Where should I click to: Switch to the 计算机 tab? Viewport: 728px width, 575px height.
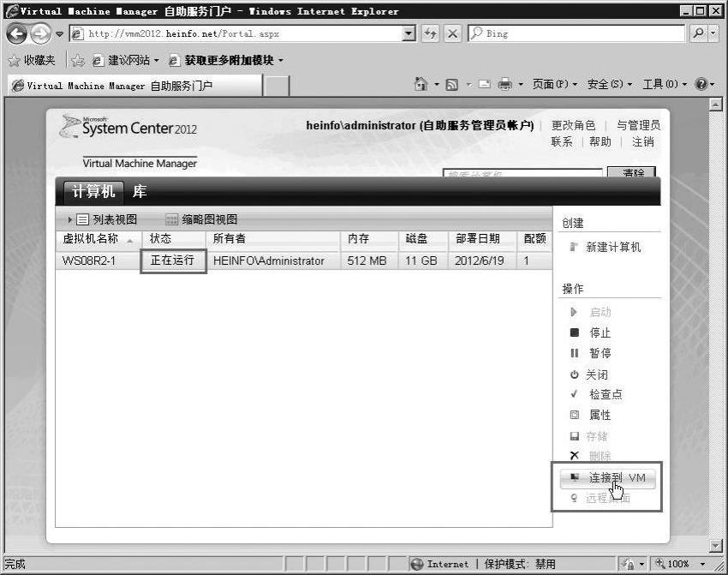coord(93,191)
